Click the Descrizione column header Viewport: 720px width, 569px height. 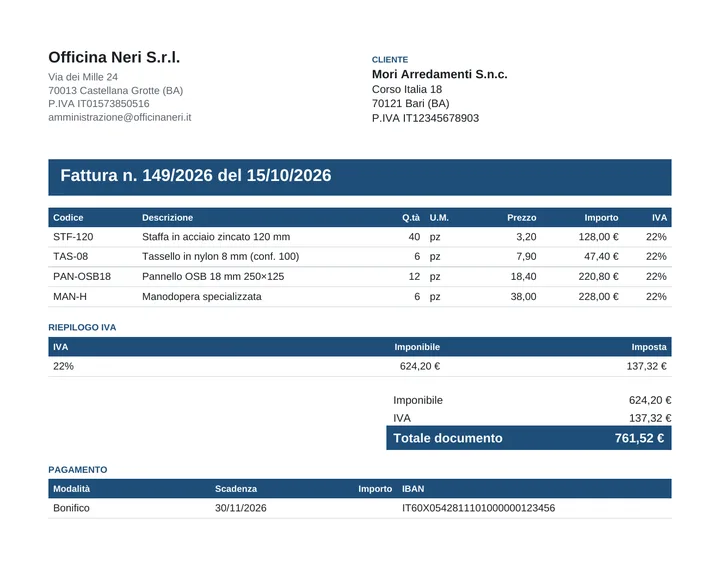(167, 218)
